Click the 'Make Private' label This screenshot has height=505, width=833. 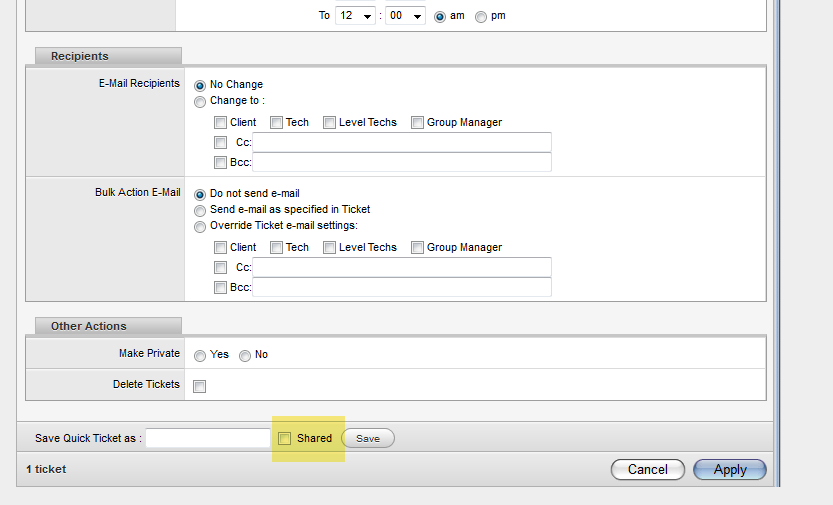(x=149, y=353)
